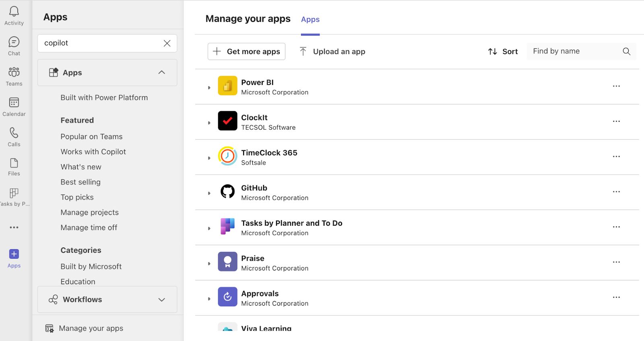Click the Approvals app icon
Screen dimensions: 644x341
(227, 297)
